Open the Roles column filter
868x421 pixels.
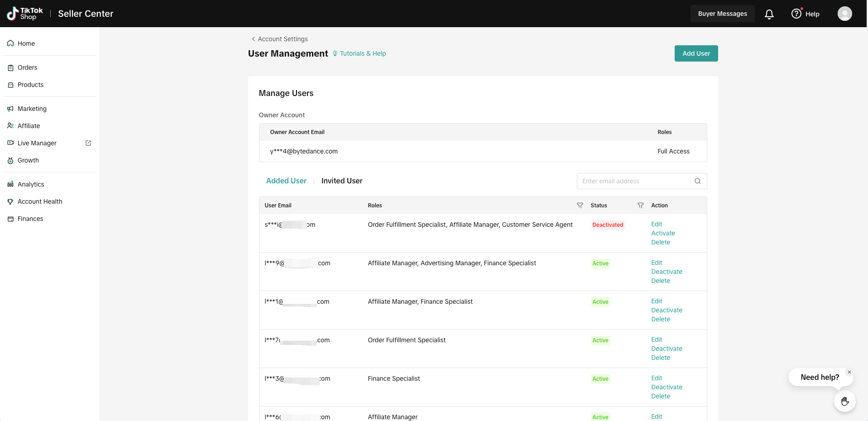tap(580, 206)
